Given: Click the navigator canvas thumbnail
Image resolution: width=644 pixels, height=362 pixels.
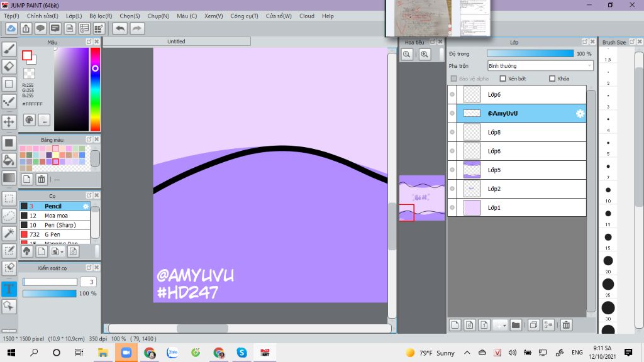Looking at the screenshot, I should click(x=422, y=198).
